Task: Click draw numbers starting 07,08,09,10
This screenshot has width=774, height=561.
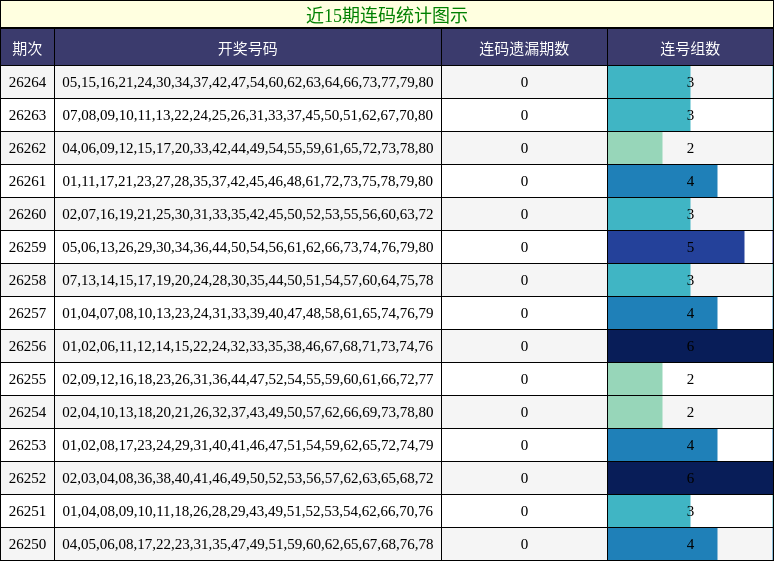Action: (248, 115)
